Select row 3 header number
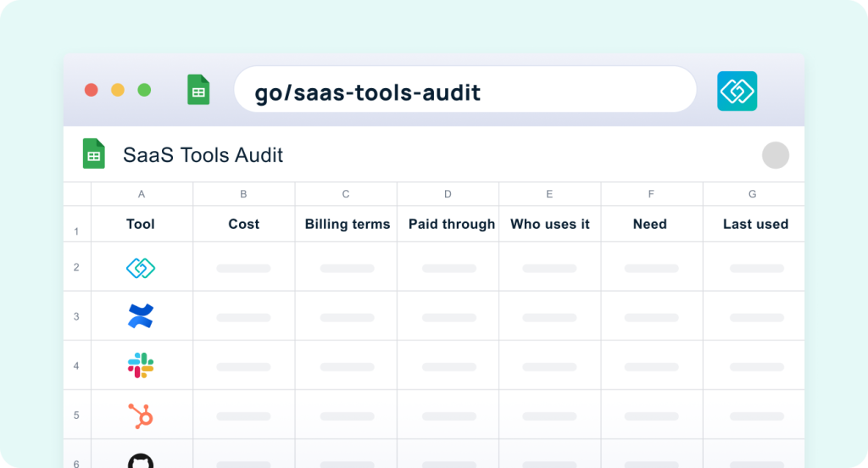 click(x=76, y=316)
